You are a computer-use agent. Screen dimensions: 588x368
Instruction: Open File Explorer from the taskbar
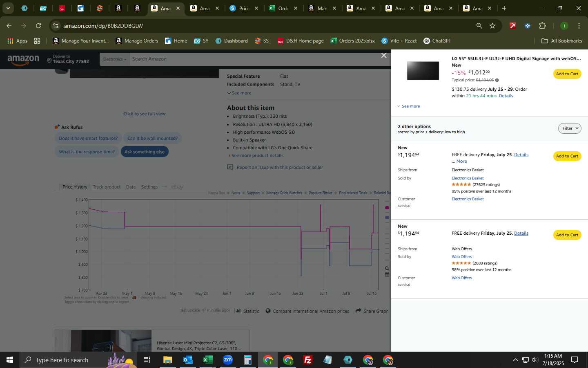tap(167, 360)
